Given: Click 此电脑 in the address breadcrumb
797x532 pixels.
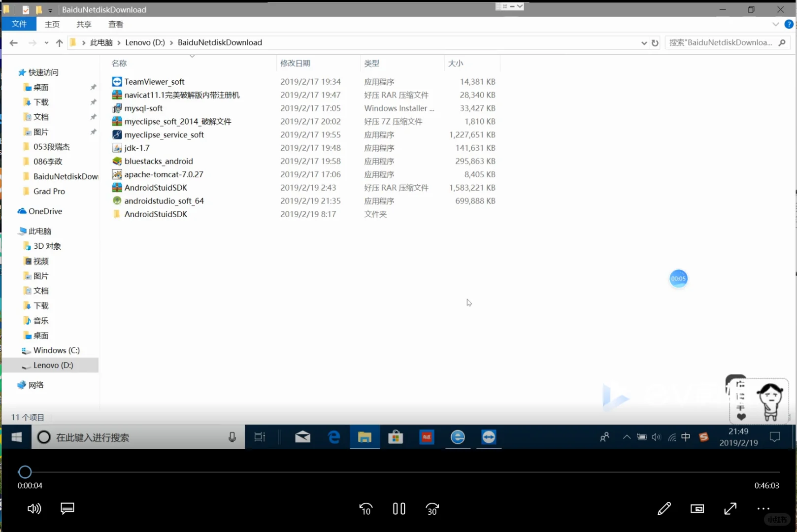Looking at the screenshot, I should [x=101, y=43].
